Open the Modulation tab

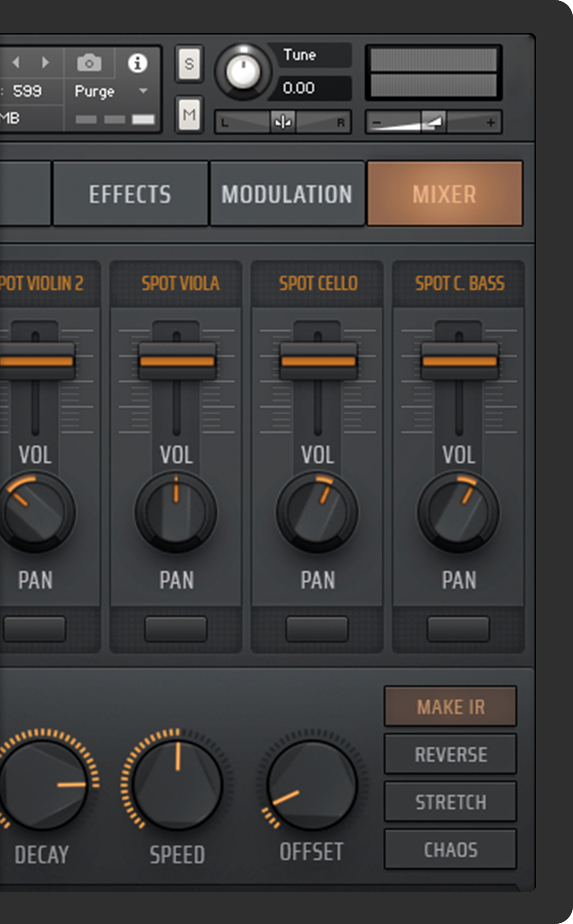287,194
